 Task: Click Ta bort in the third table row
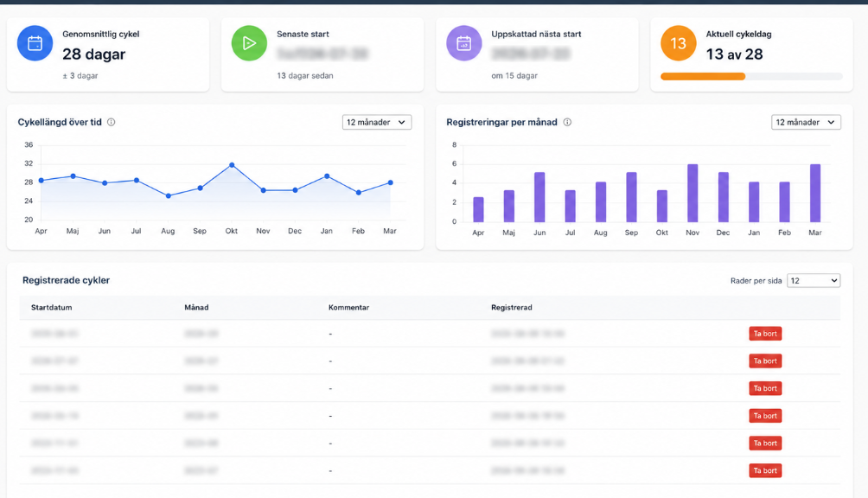765,388
